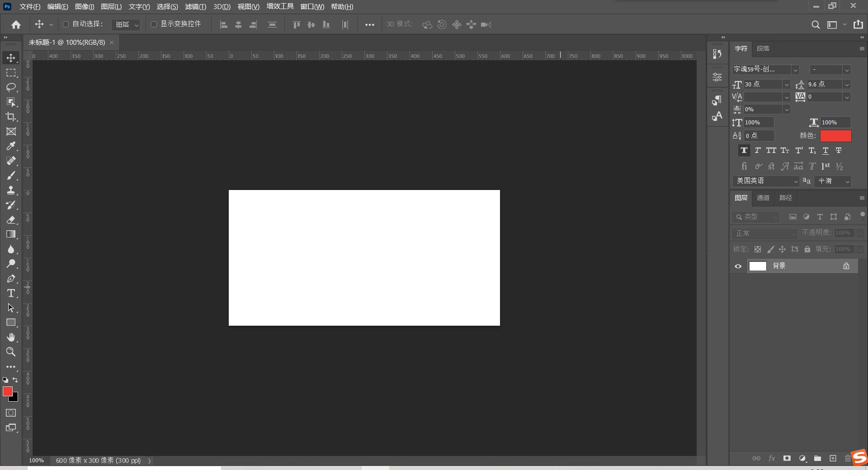Switch to the 通道 tab
The image size is (868, 470).
click(x=763, y=198)
